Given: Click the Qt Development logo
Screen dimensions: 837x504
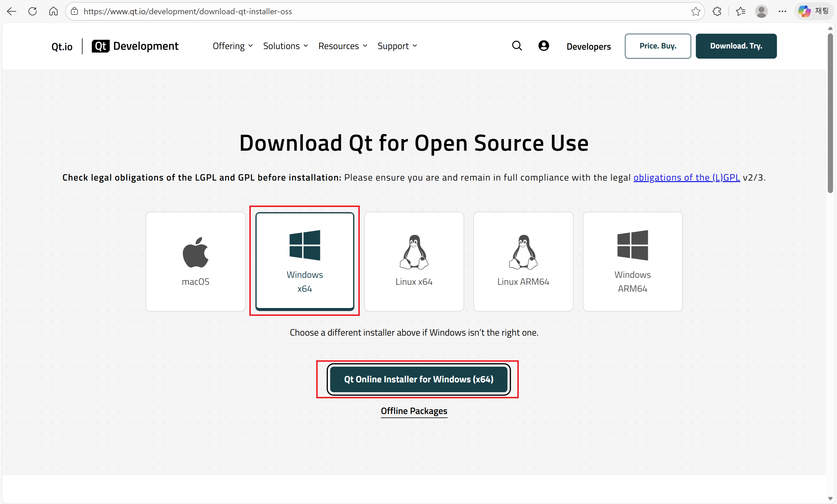Looking at the screenshot, I should (x=135, y=46).
